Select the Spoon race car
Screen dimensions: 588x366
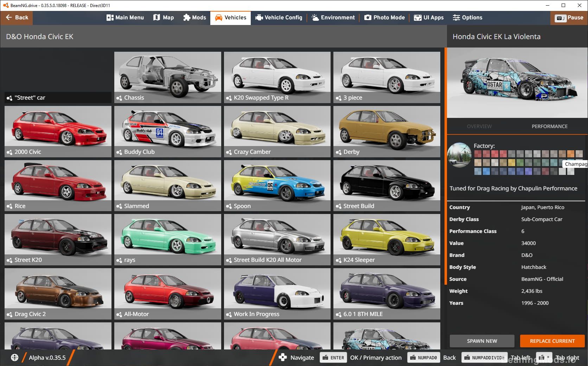tap(277, 186)
